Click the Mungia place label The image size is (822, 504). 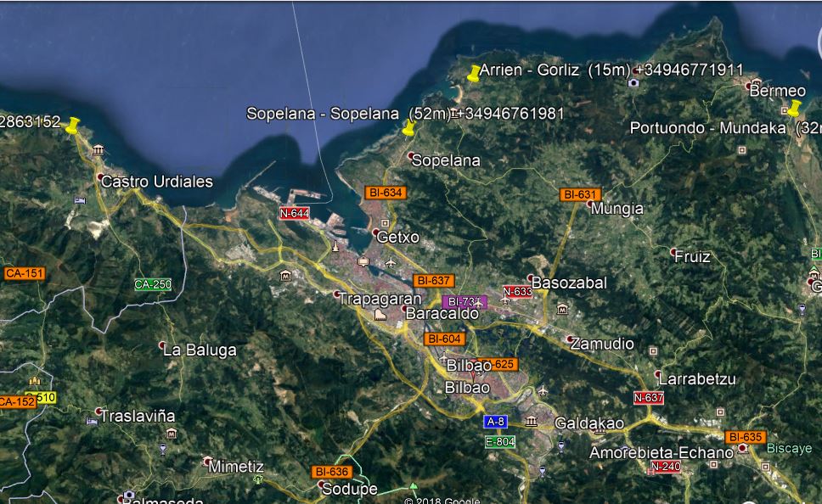[x=617, y=209]
